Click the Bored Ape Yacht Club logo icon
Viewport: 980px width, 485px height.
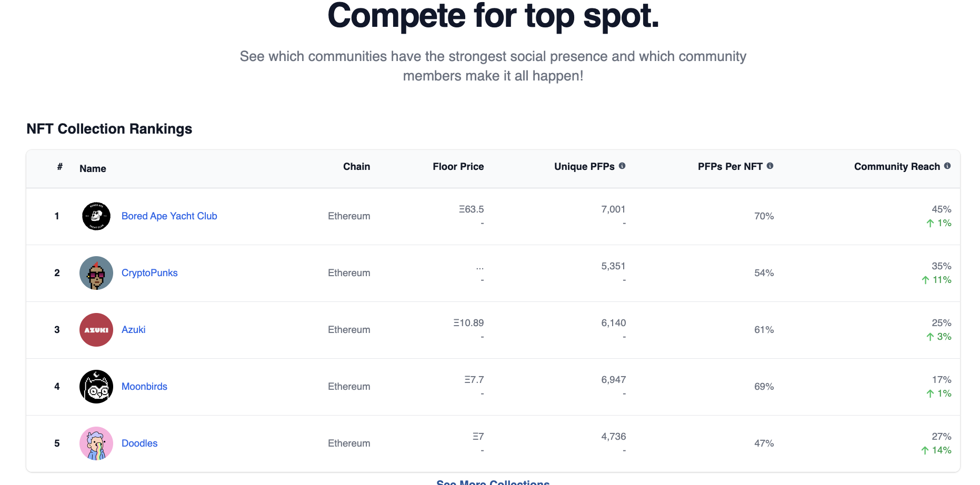tap(96, 216)
